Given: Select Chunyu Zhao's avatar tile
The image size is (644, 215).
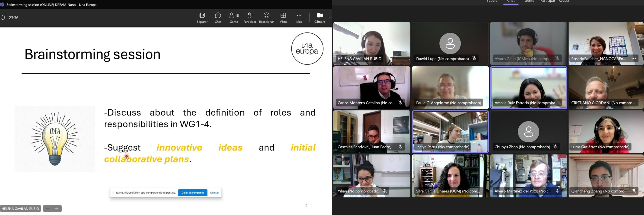Looking at the screenshot, I should tap(528, 132).
